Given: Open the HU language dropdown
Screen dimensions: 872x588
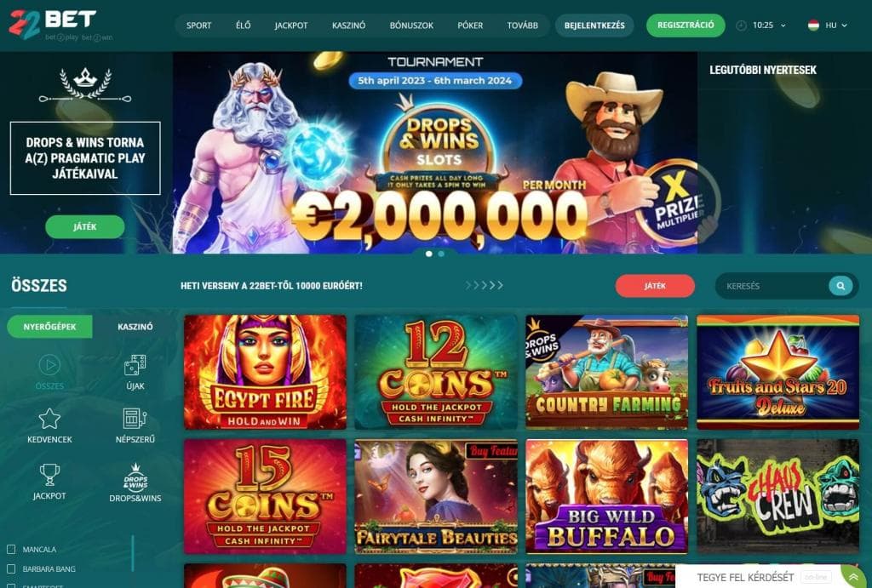Looking at the screenshot, I should click(828, 25).
